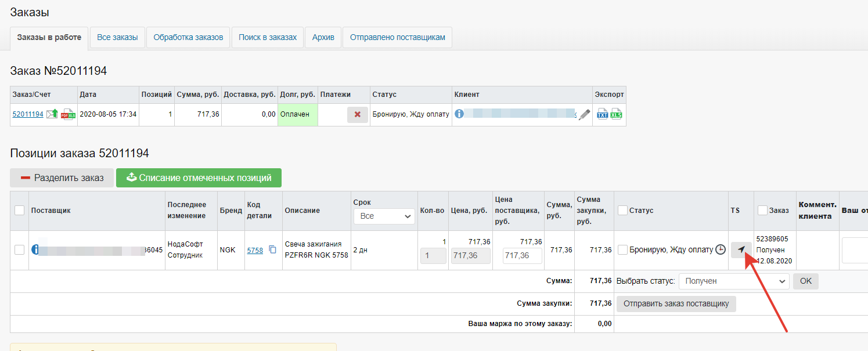Open the PDF/XLS invoice icon
The height and width of the screenshot is (351, 868).
pos(69,114)
